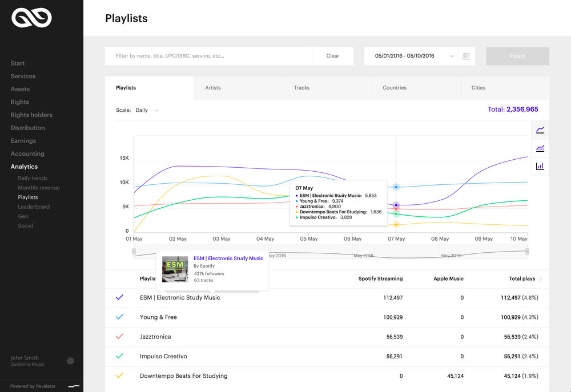Open Assets in the sidebar
The width and height of the screenshot is (571, 392).
coord(20,89)
